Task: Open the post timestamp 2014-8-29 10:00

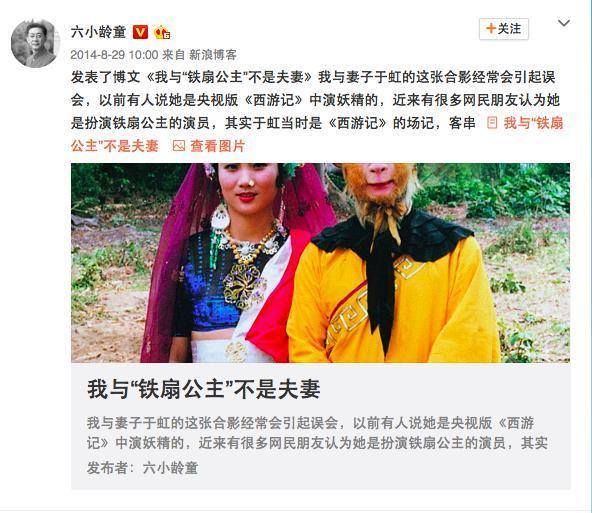Action: point(114,55)
